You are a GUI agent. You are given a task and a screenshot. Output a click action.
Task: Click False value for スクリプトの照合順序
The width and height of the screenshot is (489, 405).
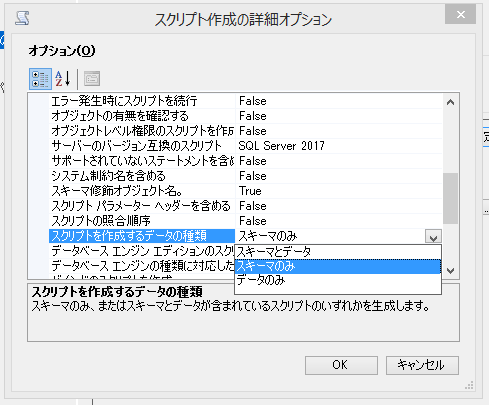click(x=253, y=221)
